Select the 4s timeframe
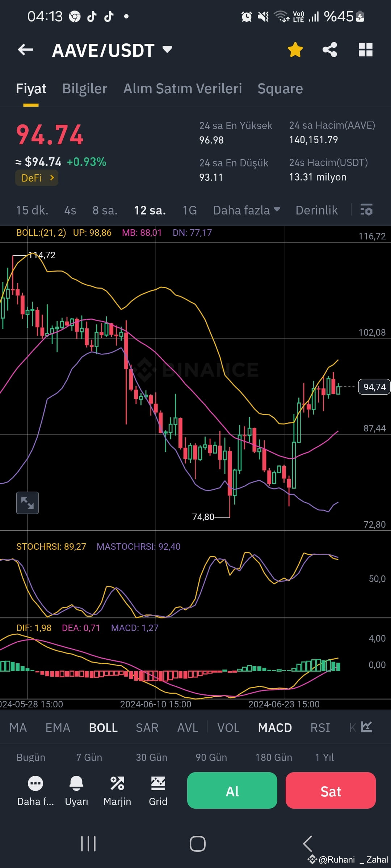Screen dimensions: 391x868 click(70, 210)
